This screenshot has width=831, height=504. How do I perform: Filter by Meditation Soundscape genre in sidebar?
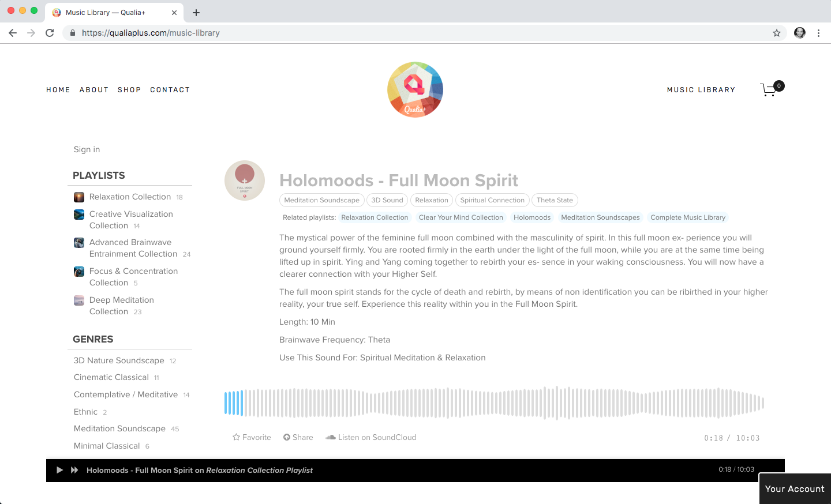(x=119, y=428)
